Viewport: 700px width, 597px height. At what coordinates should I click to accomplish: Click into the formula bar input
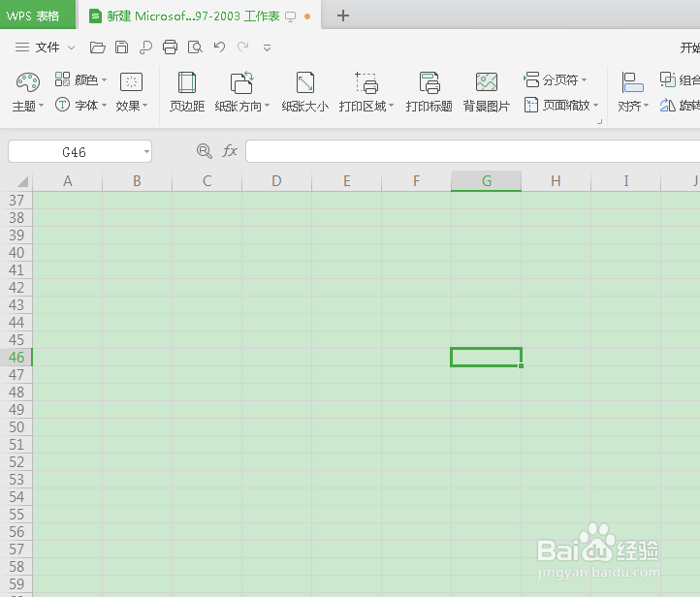click(473, 151)
